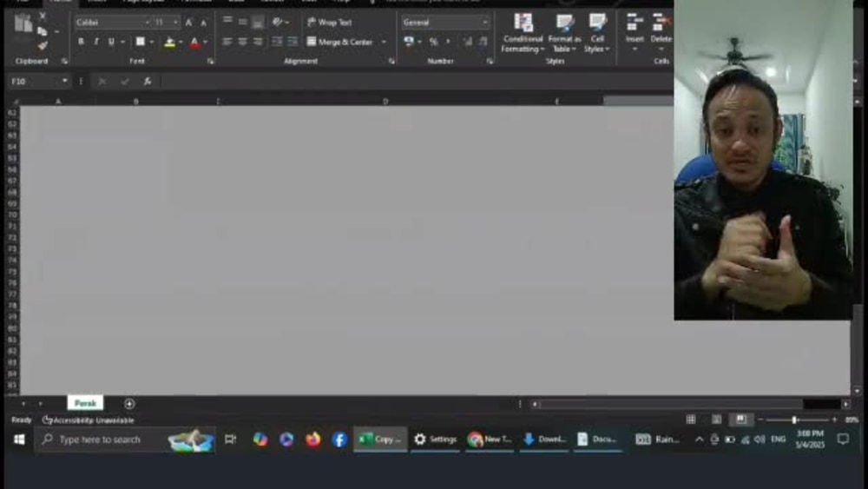Viewport: 868px width, 489px height.
Task: Open Settings from the taskbar
Action: pyautogui.click(x=435, y=439)
